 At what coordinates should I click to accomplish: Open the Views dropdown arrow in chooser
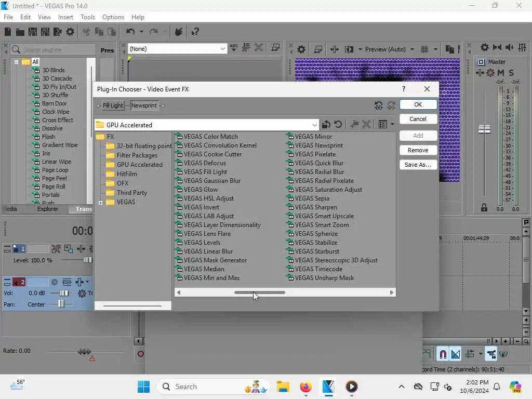392,125
